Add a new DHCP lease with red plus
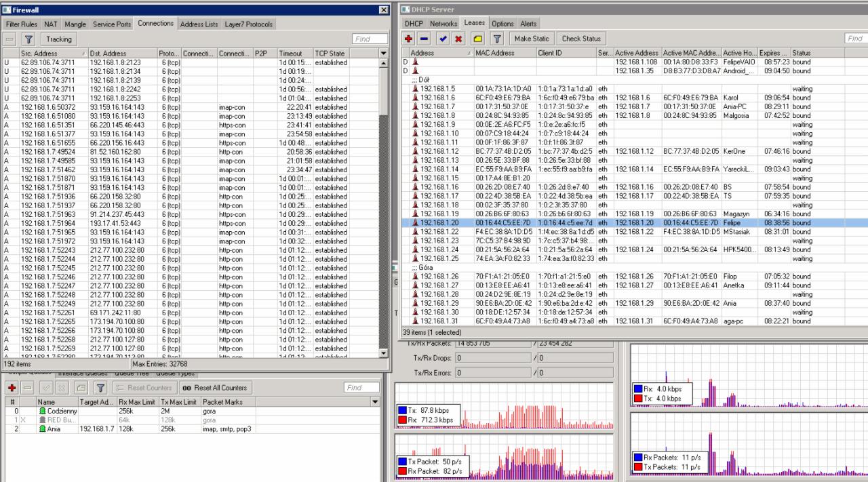868x482 pixels. pyautogui.click(x=409, y=39)
